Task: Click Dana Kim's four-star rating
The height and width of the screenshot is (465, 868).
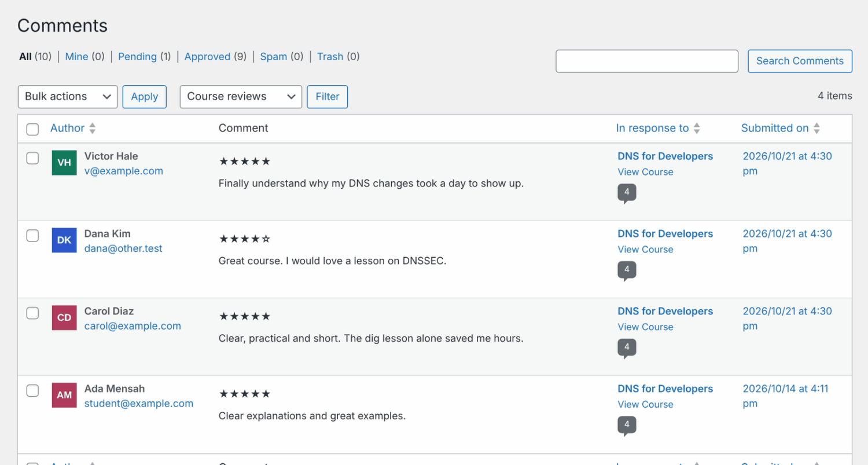Action: point(245,239)
